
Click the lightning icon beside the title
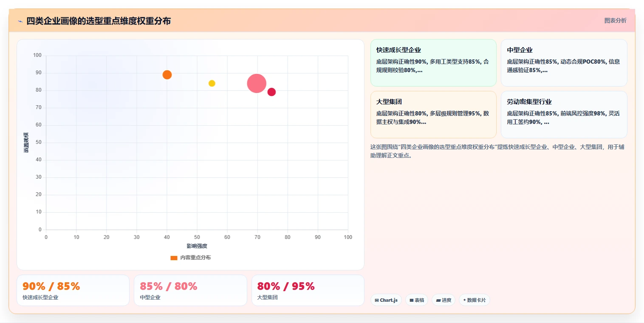pos(20,21)
